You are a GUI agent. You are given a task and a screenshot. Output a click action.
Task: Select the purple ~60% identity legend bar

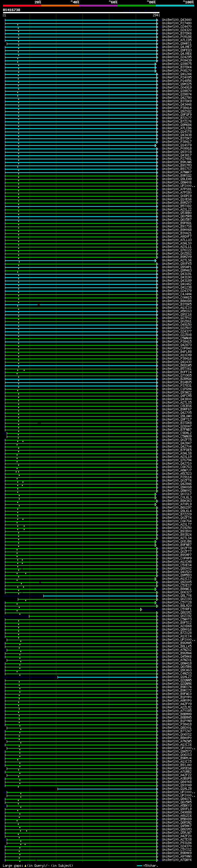click(x=98, y=6)
